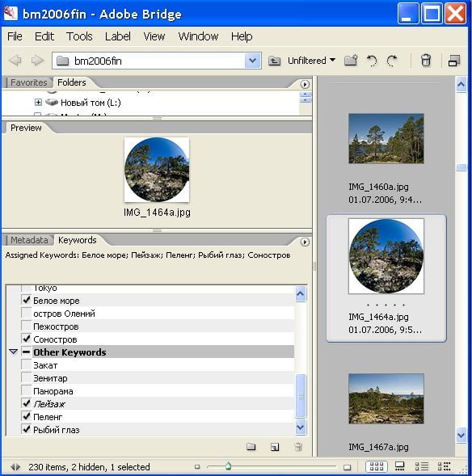Rotate image 90° clockwise
The image size is (472, 476).
point(392,61)
